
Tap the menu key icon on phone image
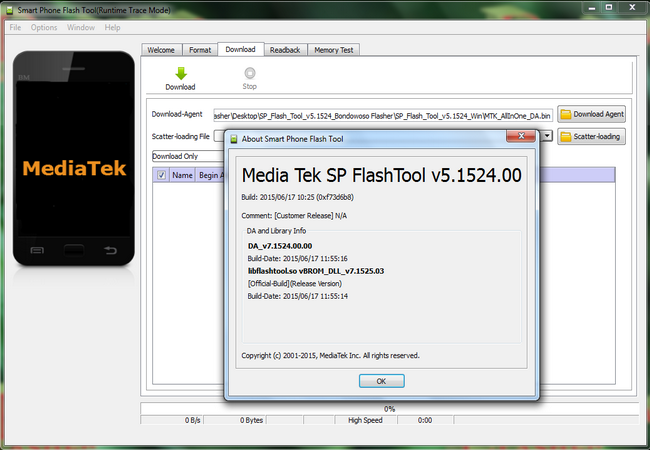[37, 250]
